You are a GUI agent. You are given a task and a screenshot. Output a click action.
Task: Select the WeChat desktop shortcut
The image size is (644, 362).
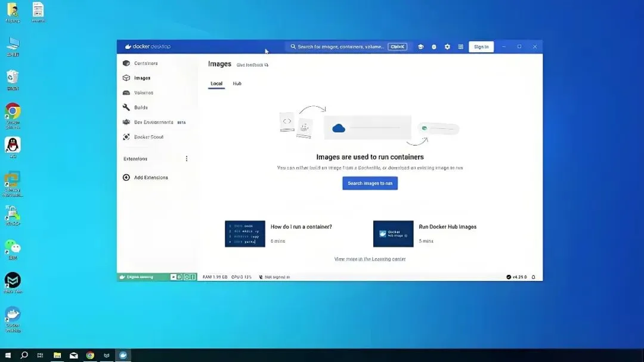point(13,250)
